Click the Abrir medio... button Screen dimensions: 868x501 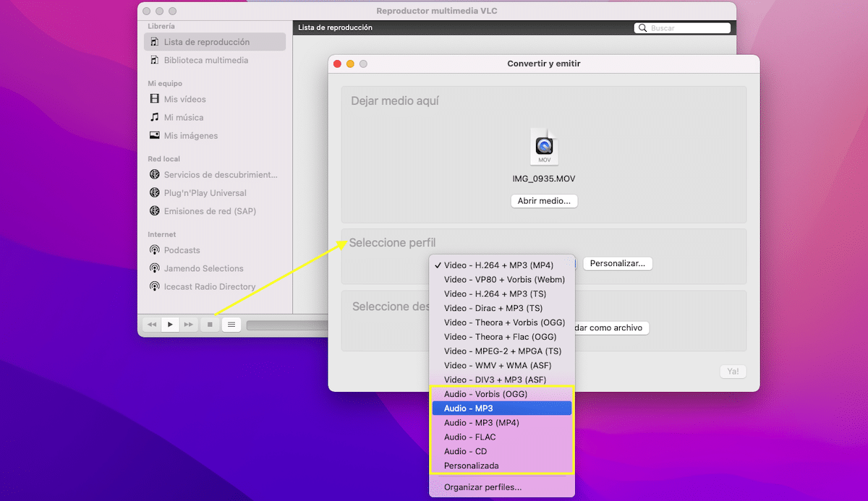coord(544,201)
